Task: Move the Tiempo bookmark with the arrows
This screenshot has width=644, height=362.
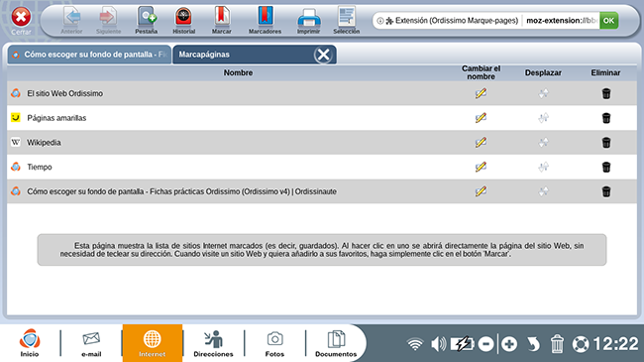Action: (x=543, y=167)
